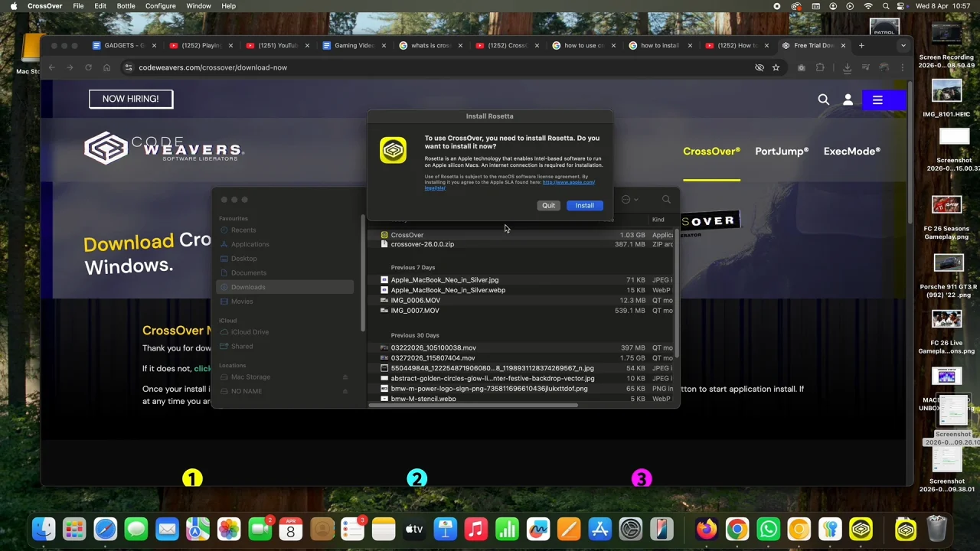Screen dimensions: 980x551
Task: Open the Bottle menu in the menu bar
Action: click(x=126, y=6)
